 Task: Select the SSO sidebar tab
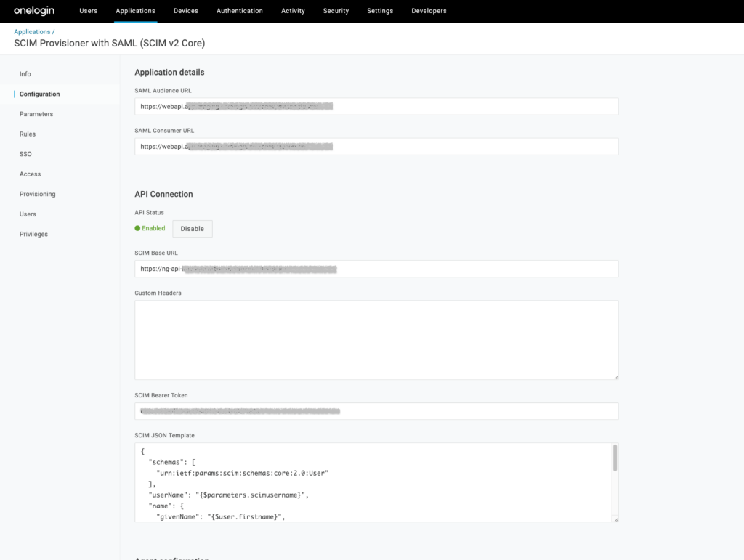25,154
